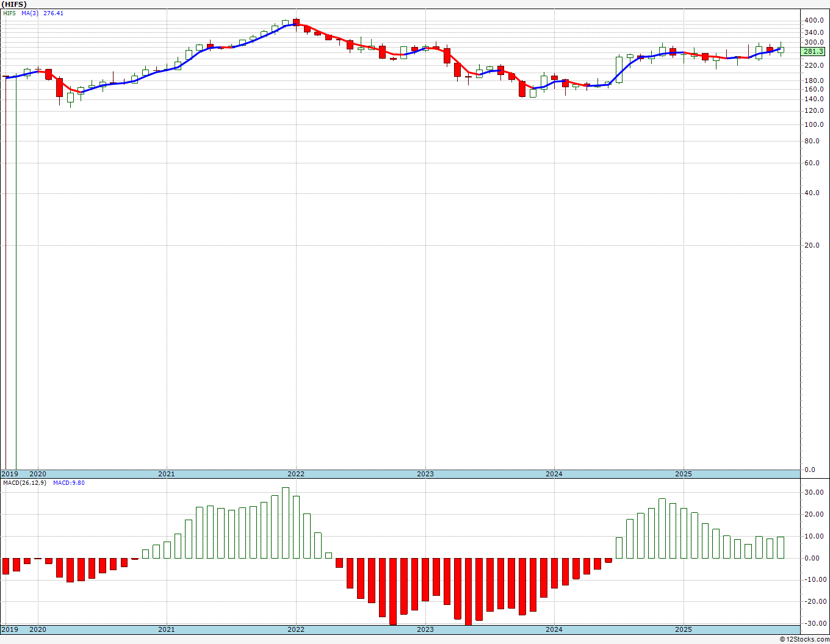Select the 60.0 price axis label
The image size is (830, 644).
coord(812,163)
